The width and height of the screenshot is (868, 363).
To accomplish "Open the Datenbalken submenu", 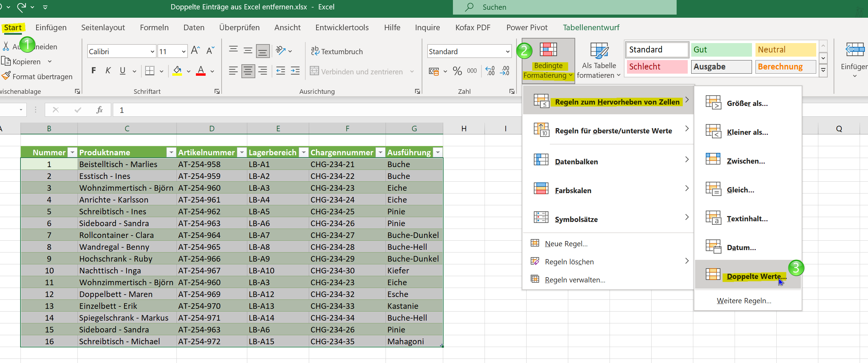I will pos(608,161).
